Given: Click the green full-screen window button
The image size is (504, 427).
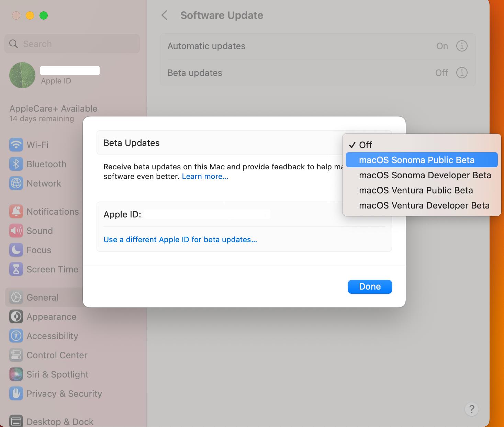Looking at the screenshot, I should [44, 15].
